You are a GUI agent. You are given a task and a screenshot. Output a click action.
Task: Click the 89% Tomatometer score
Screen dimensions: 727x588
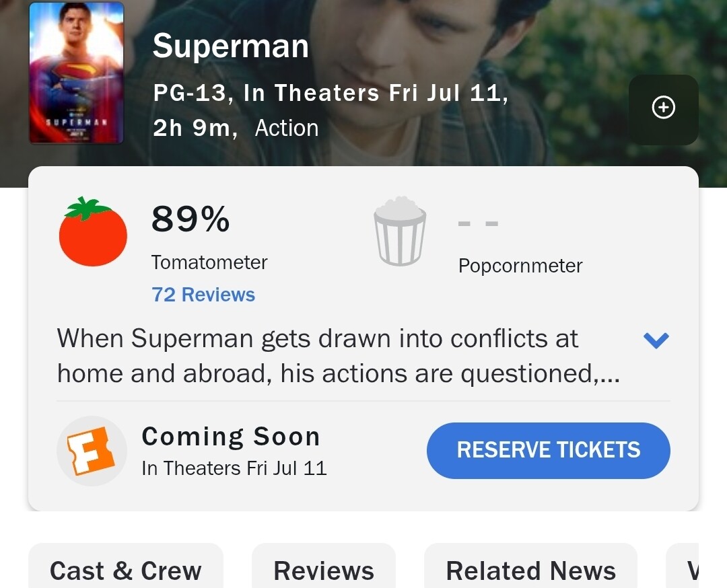click(x=191, y=219)
